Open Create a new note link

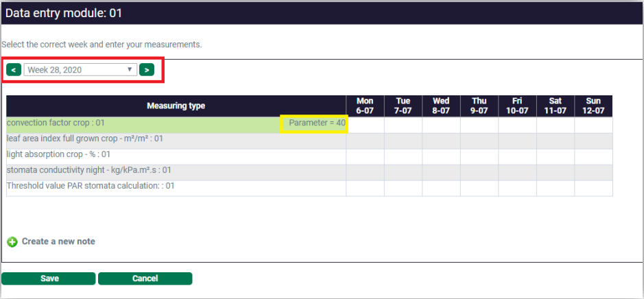58,241
